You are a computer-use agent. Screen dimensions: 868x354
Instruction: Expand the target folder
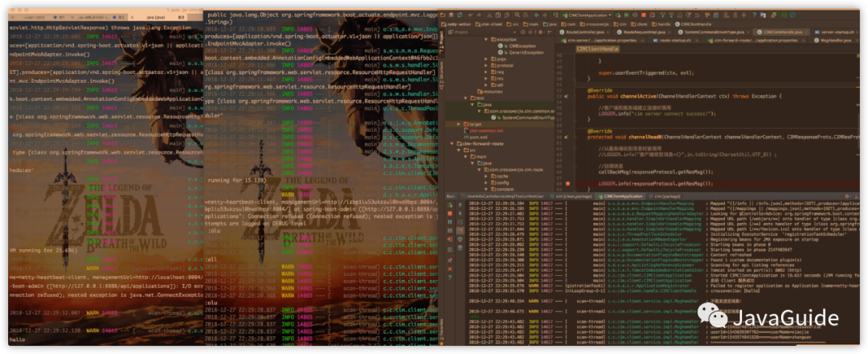(x=457, y=124)
